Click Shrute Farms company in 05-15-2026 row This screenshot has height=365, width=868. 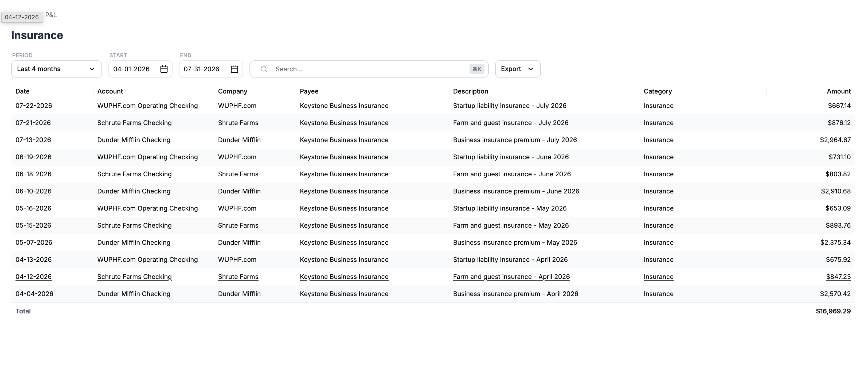pos(238,226)
